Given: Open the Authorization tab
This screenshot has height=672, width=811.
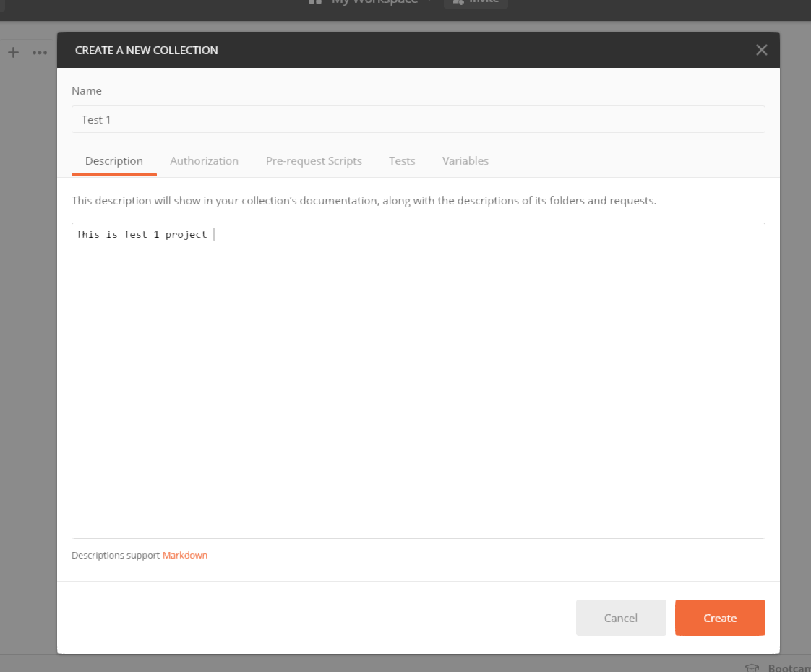Looking at the screenshot, I should (205, 161).
